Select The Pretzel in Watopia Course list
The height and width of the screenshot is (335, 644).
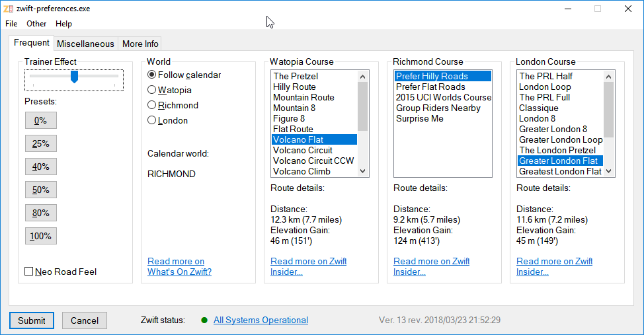314,77
